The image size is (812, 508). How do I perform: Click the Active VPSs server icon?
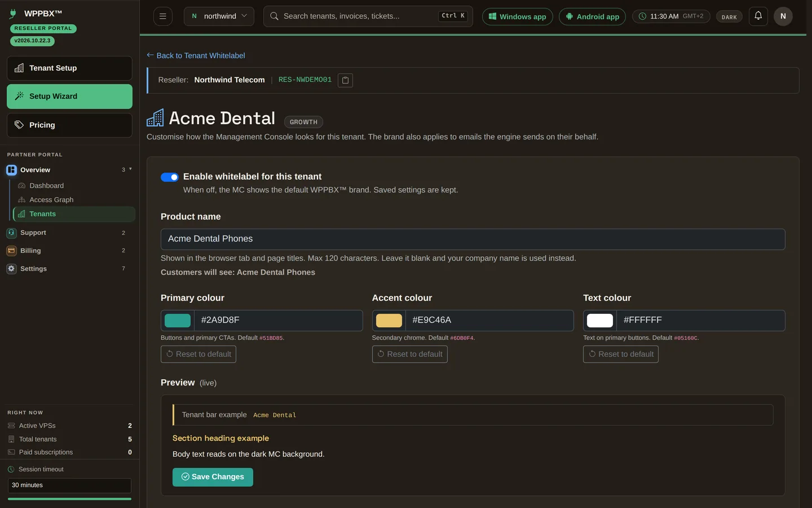pyautogui.click(x=11, y=426)
